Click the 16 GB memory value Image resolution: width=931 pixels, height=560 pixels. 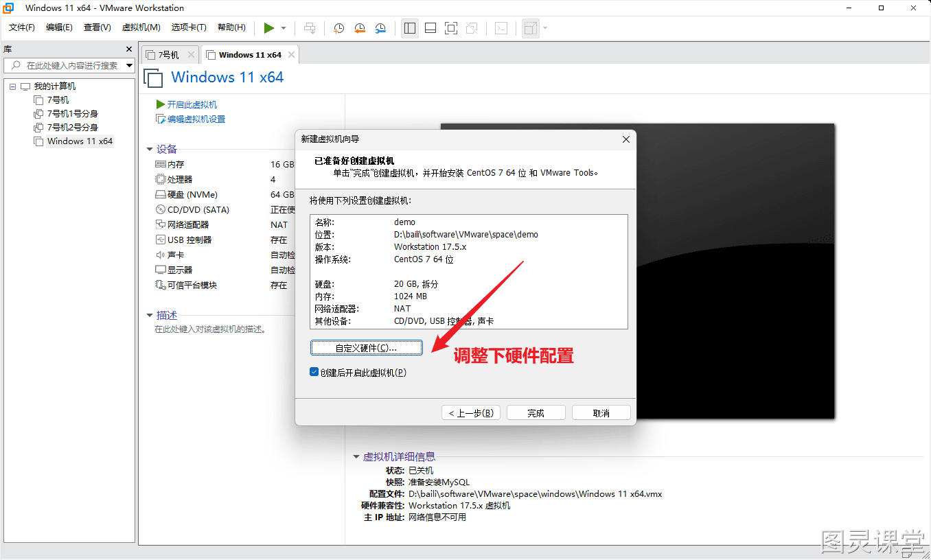point(282,165)
